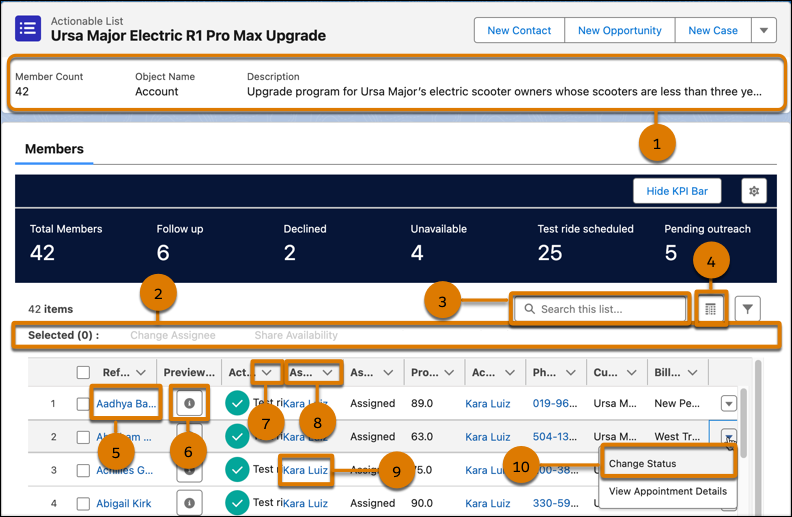
Task: Choose View Appointment Details menu item
Action: tap(667, 491)
